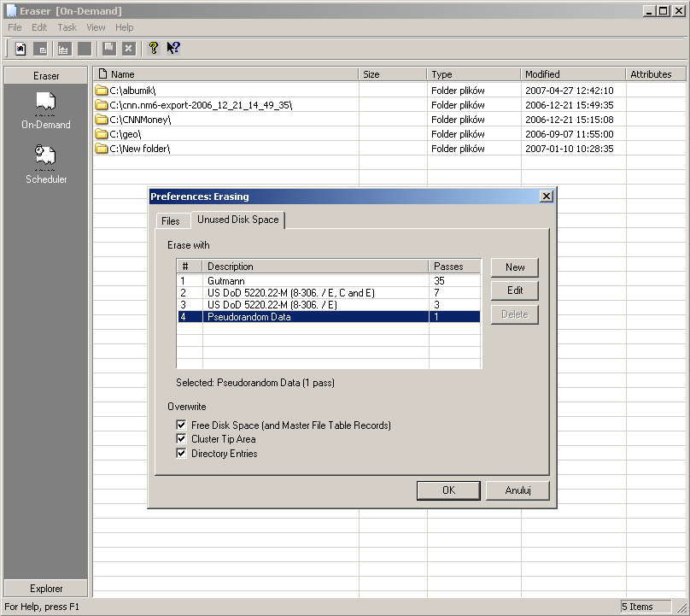The image size is (690, 616).
Task: Open the Scheduler from the sidebar
Action: click(x=45, y=165)
